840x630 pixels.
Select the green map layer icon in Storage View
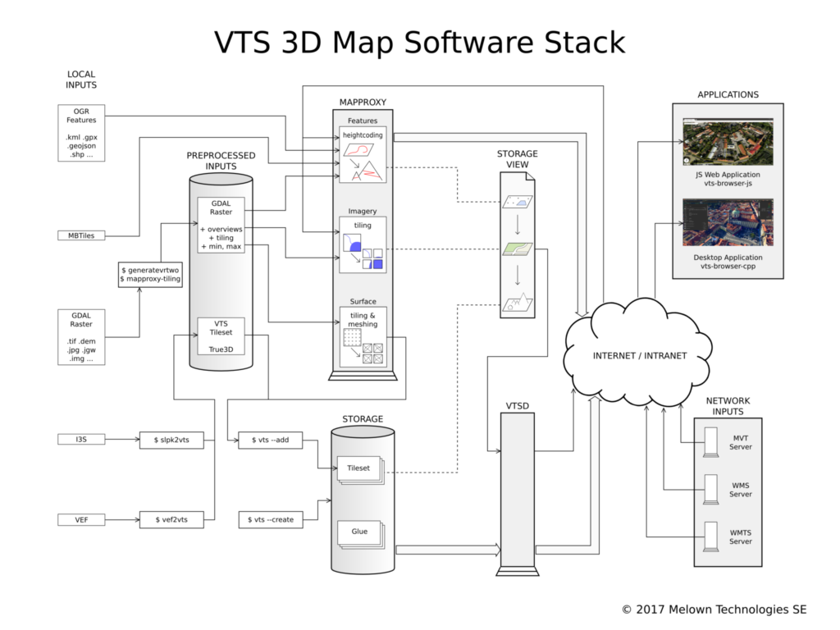[x=518, y=249]
